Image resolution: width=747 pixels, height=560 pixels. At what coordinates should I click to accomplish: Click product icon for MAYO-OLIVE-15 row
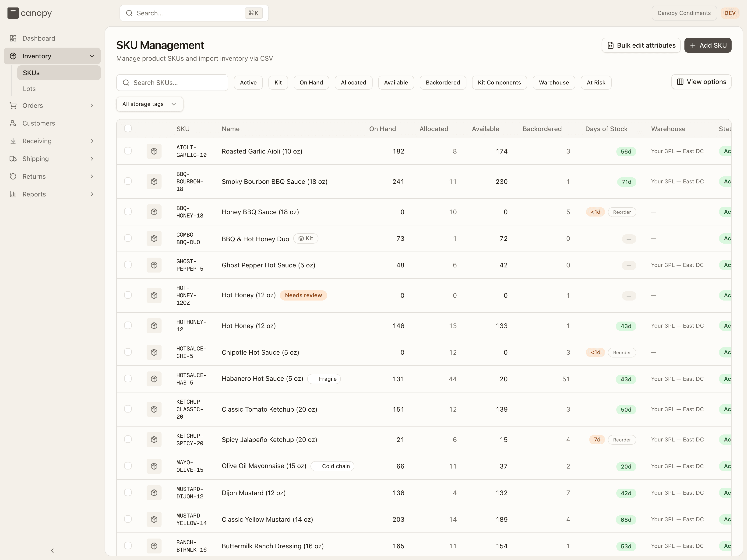pyautogui.click(x=154, y=466)
